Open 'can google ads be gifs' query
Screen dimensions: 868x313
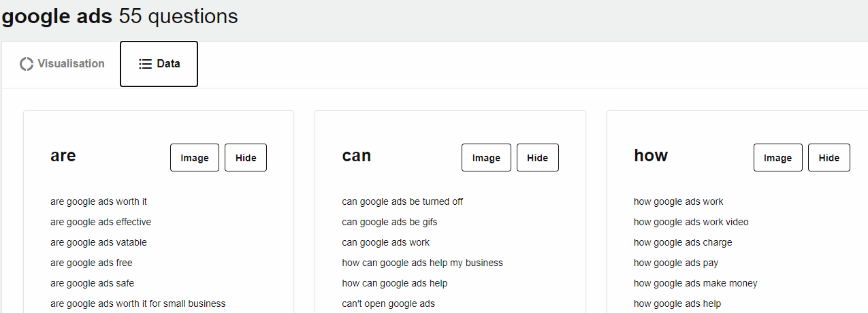click(x=389, y=222)
